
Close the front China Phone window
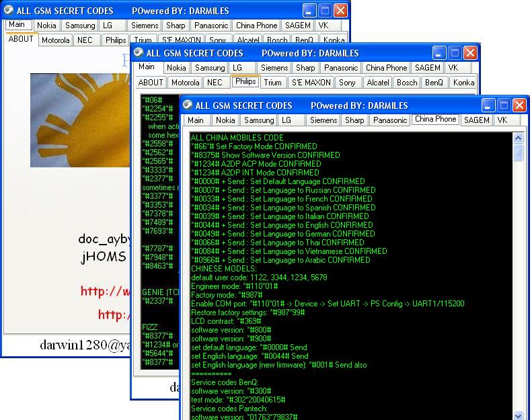pos(519,106)
